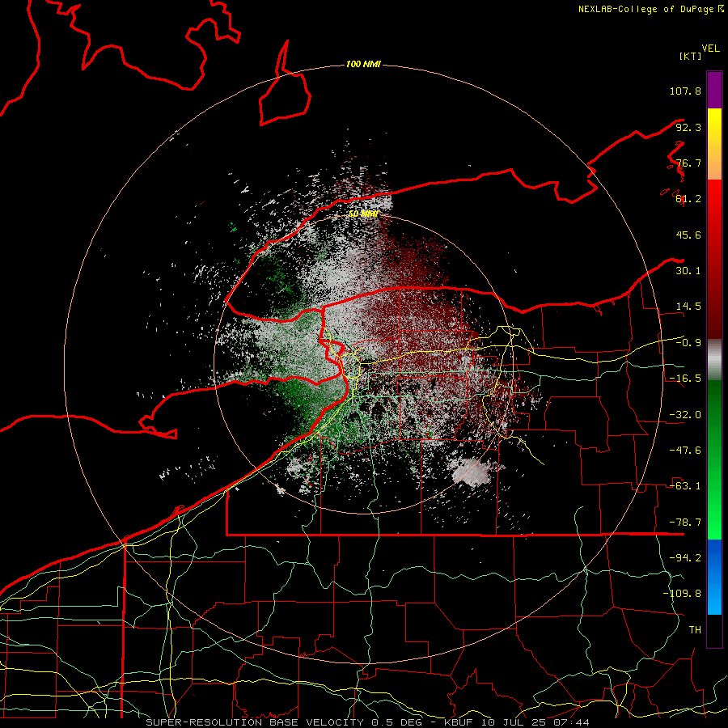Viewport: 728px width, 728px height.
Task: Click the TH threshold label
Action: [x=695, y=630]
